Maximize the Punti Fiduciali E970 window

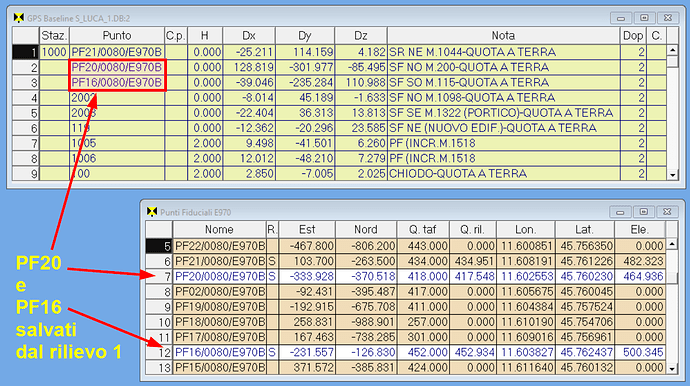643,212
